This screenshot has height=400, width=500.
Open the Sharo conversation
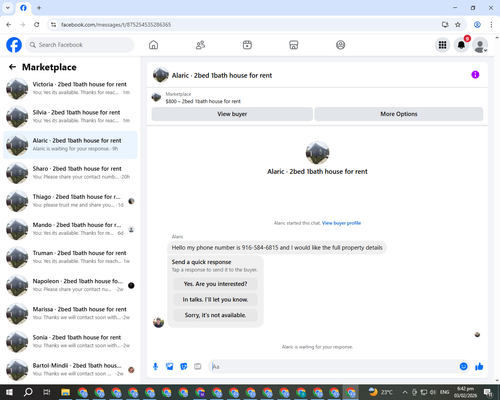(x=70, y=173)
